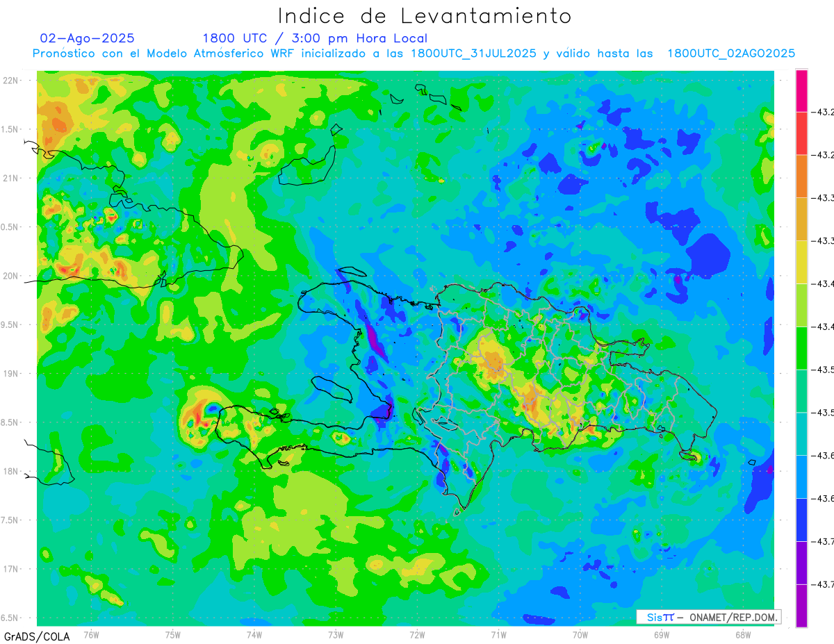Click latitude axis label '21N'
The width and height of the screenshot is (834, 644).
(10, 179)
